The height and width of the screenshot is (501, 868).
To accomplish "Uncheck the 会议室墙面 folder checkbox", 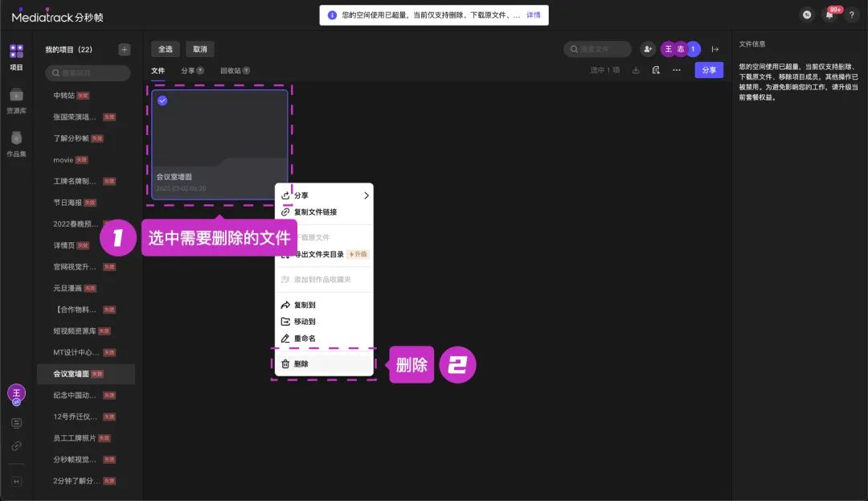I will (x=162, y=101).
